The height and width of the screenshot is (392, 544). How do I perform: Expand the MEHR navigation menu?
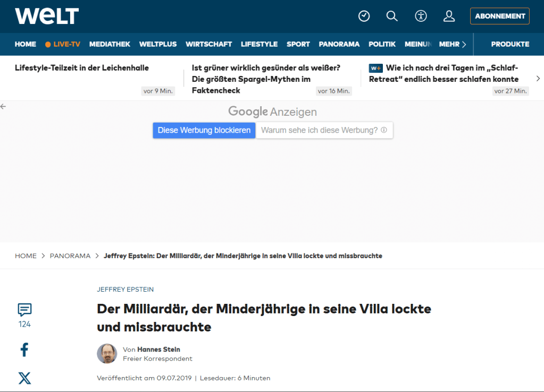[453, 45]
